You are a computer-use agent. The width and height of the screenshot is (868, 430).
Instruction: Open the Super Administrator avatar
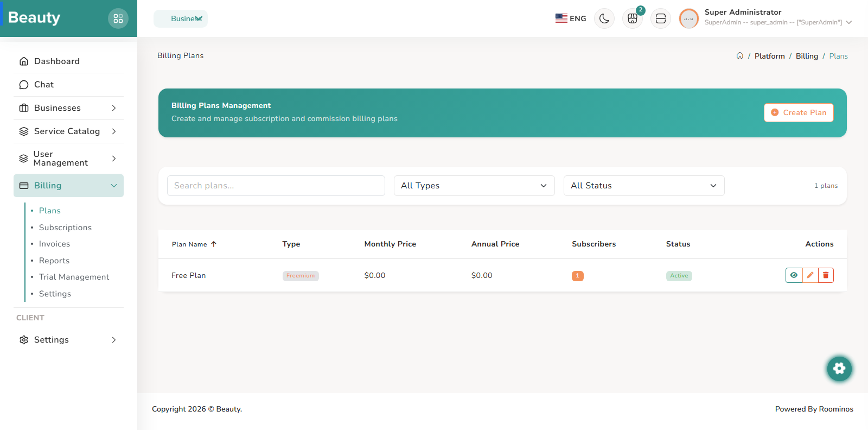coord(689,18)
